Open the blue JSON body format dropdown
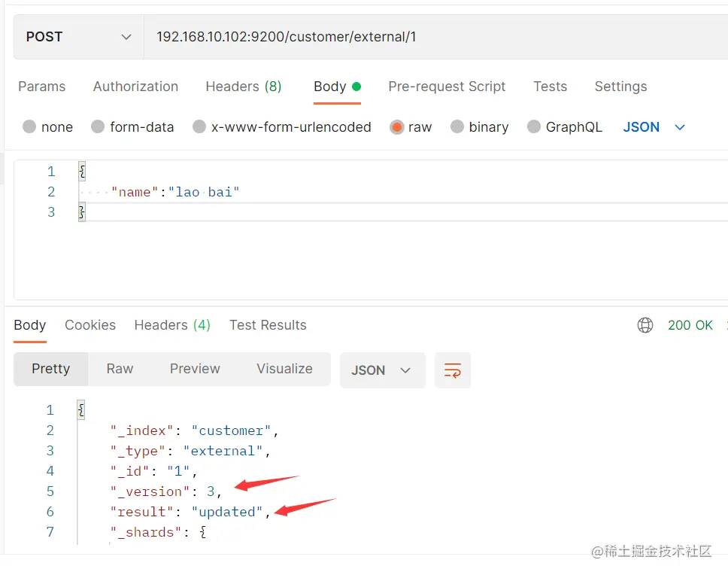728x575 pixels. pyautogui.click(x=654, y=126)
